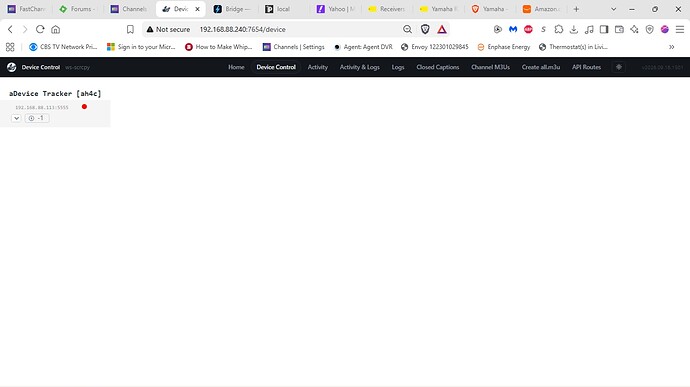Screen dimensions: 690x387
Task: Open the red ABP extension icon
Action: click(528, 29)
